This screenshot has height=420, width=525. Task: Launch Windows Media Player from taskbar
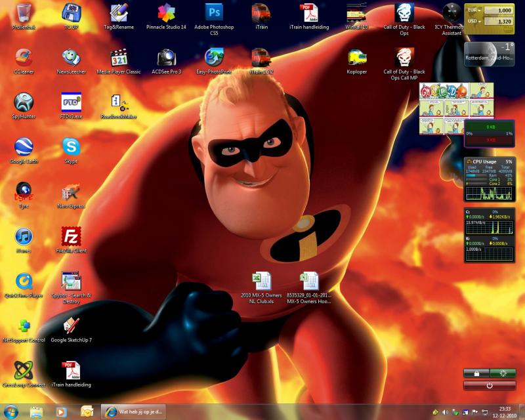coord(61,412)
